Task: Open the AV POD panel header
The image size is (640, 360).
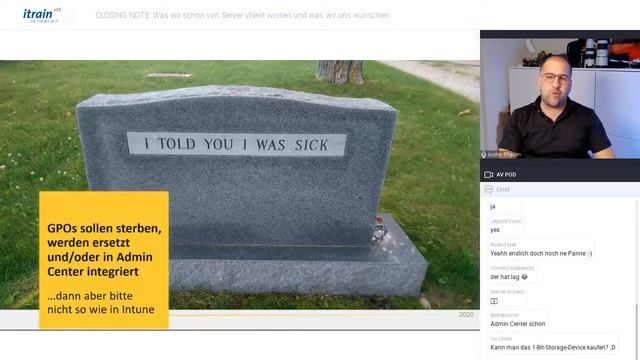Action: [x=560, y=175]
